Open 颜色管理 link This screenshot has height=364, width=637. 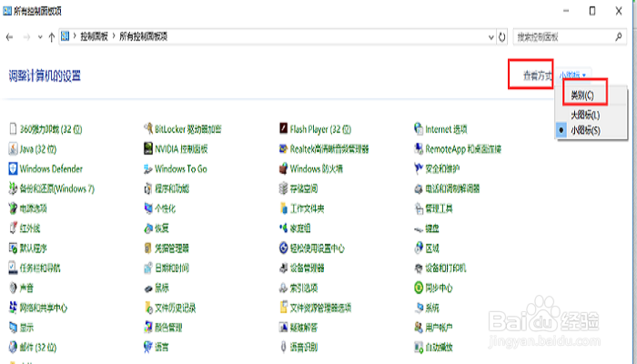[x=168, y=328]
